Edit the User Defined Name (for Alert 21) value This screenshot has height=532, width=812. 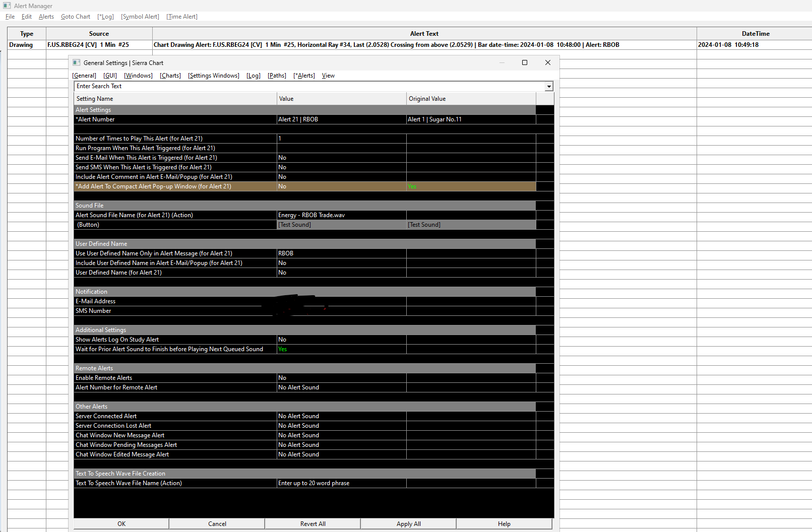click(341, 273)
